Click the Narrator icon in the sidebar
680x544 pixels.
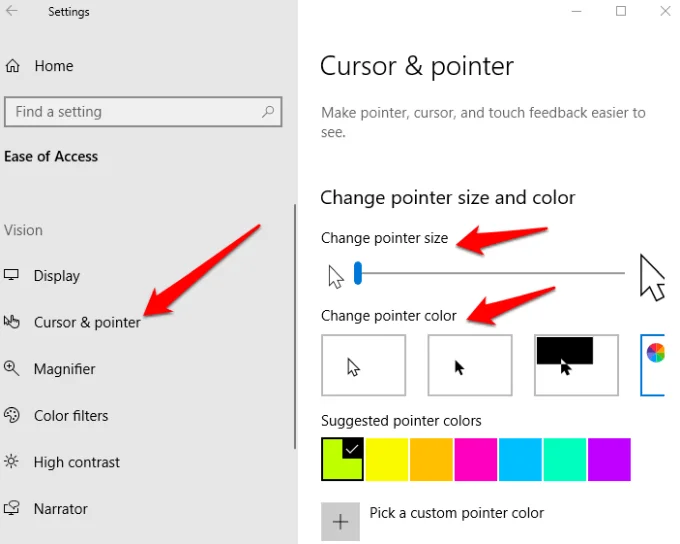pos(12,508)
